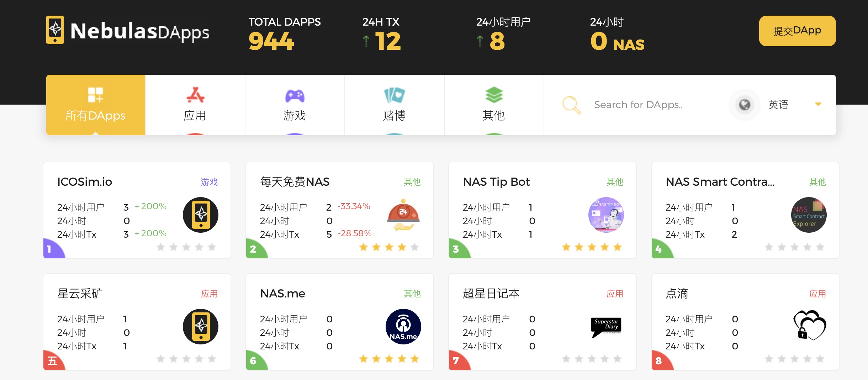Click the 应用 tag on 星云采矿
The width and height of the screenshot is (868, 380).
(x=209, y=294)
